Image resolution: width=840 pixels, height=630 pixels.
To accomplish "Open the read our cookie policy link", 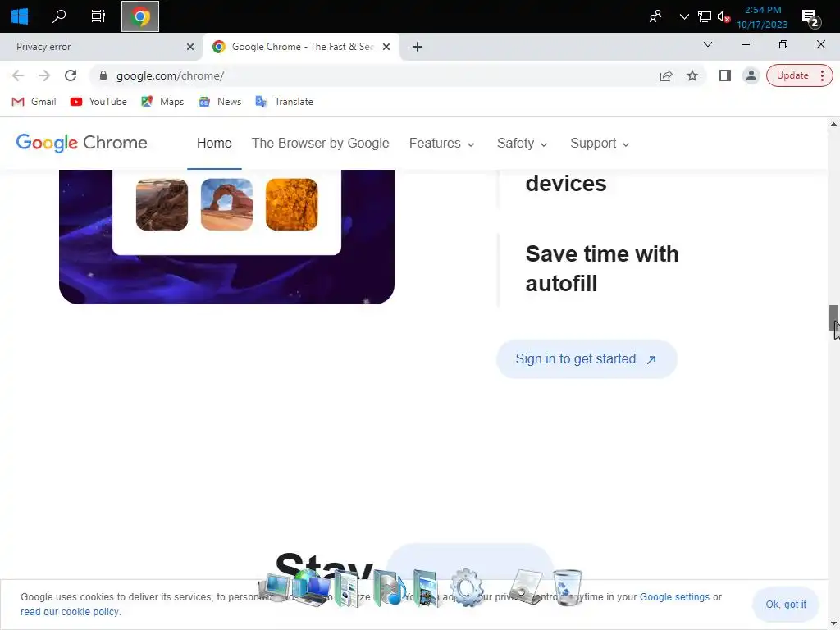I will [71, 612].
